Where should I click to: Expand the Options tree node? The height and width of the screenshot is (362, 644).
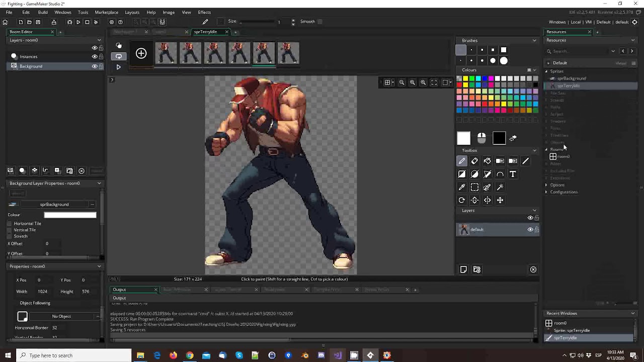point(546,185)
